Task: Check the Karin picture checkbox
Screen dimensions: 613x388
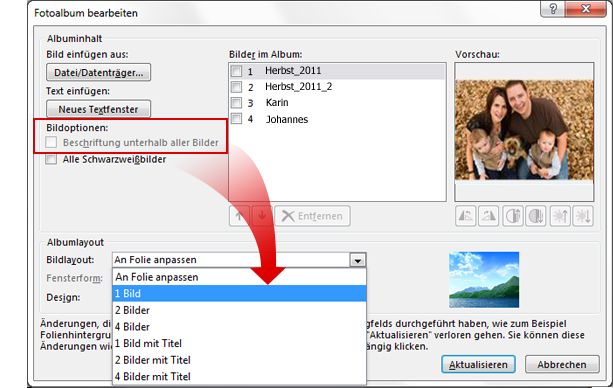Action: (236, 103)
